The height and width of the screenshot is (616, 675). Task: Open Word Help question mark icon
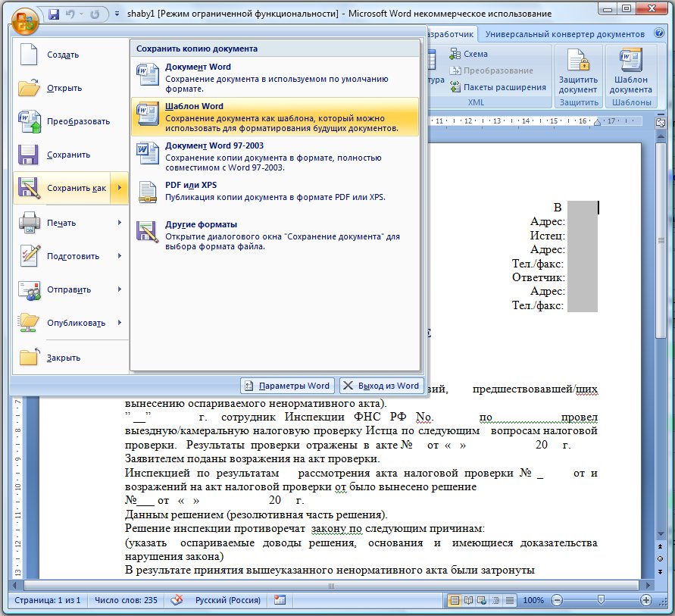coord(658,33)
